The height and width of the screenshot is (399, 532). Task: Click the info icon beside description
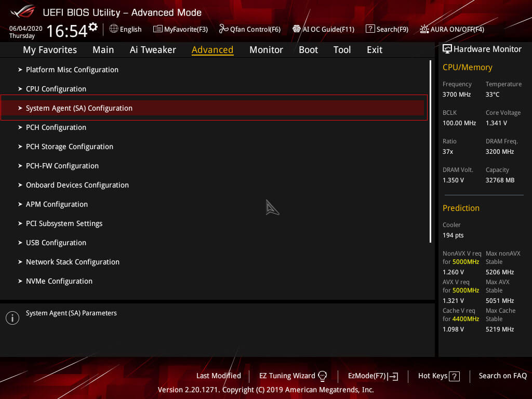click(x=12, y=318)
